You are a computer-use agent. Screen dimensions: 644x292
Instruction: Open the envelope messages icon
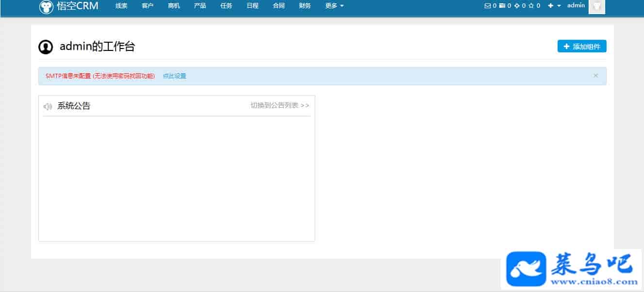488,6
